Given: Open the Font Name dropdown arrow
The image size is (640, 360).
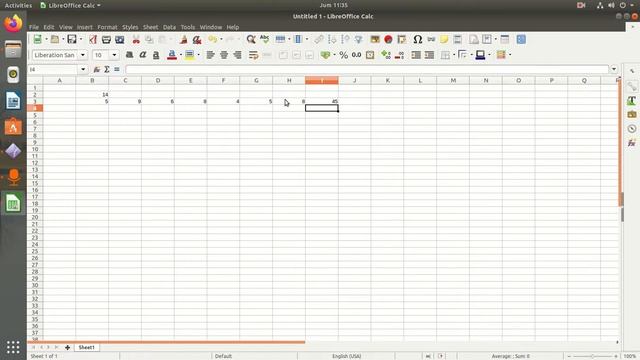Looking at the screenshot, I should (x=83, y=55).
